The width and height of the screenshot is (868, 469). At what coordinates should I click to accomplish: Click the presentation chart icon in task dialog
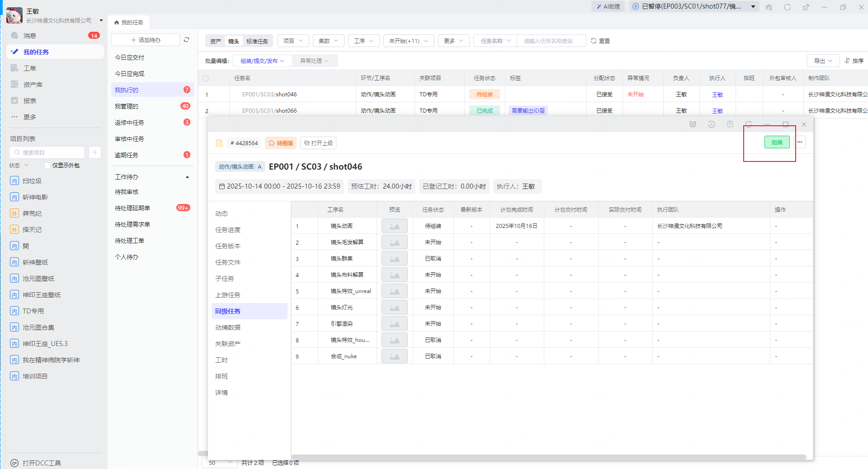point(693,124)
